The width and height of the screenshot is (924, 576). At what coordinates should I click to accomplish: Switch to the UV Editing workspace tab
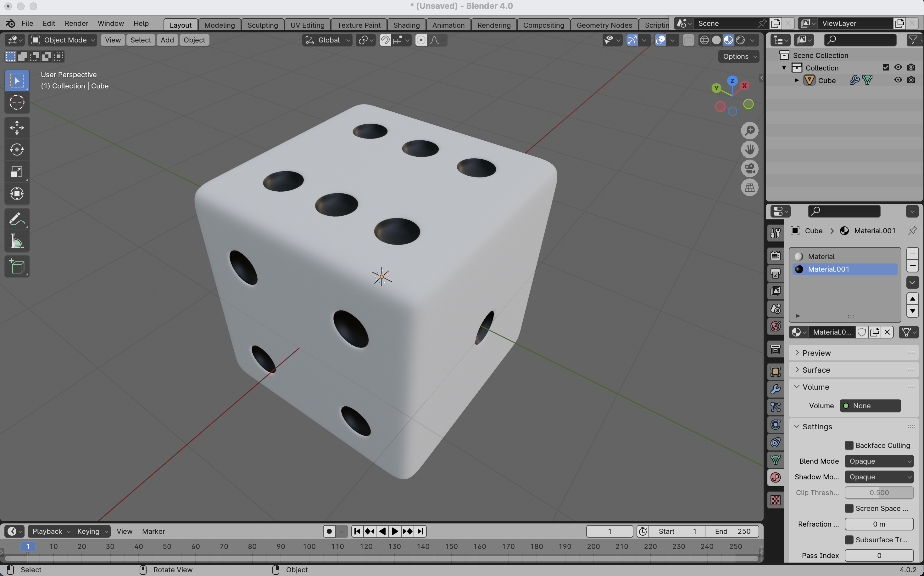308,25
